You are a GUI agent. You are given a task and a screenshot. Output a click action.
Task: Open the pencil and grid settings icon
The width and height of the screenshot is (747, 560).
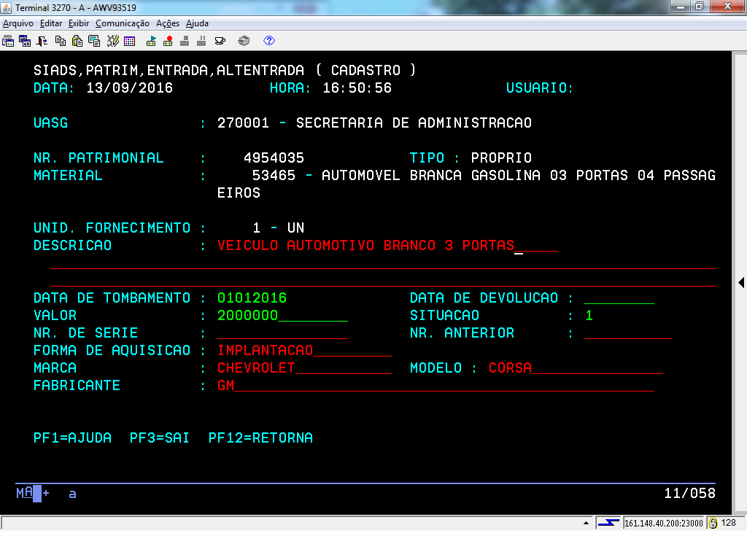click(112, 41)
